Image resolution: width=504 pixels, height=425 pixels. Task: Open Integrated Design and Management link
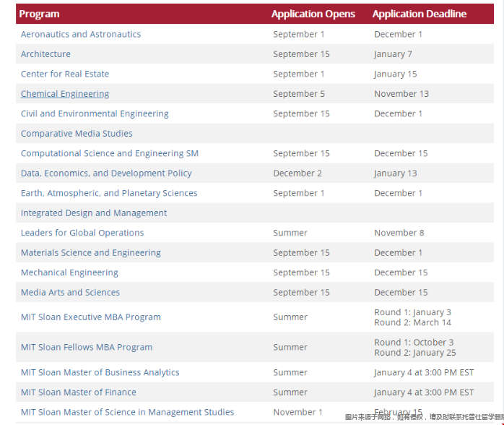point(94,213)
